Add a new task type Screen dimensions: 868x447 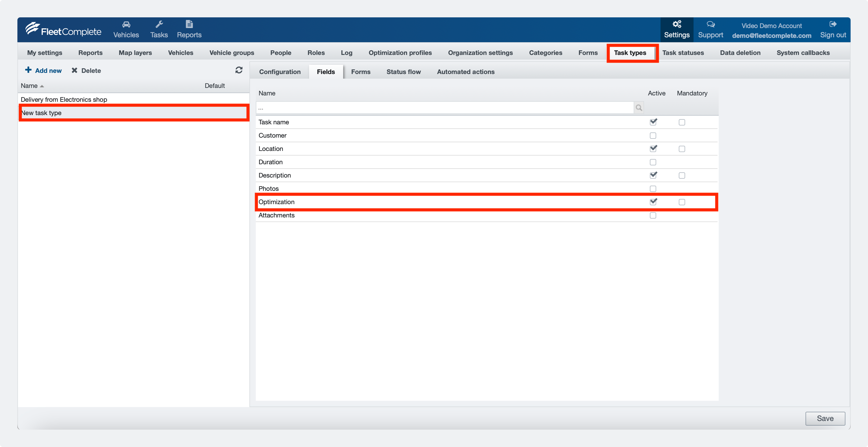(43, 70)
